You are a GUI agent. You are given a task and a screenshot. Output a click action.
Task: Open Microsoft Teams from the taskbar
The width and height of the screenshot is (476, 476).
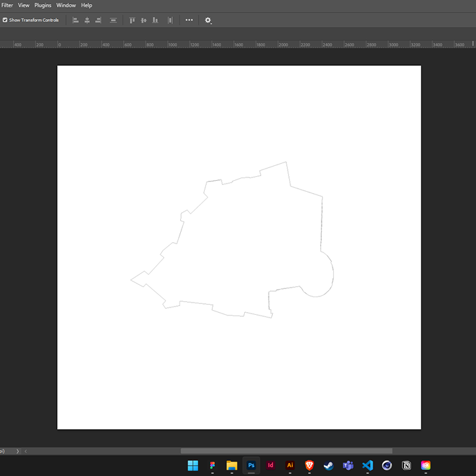point(348,465)
